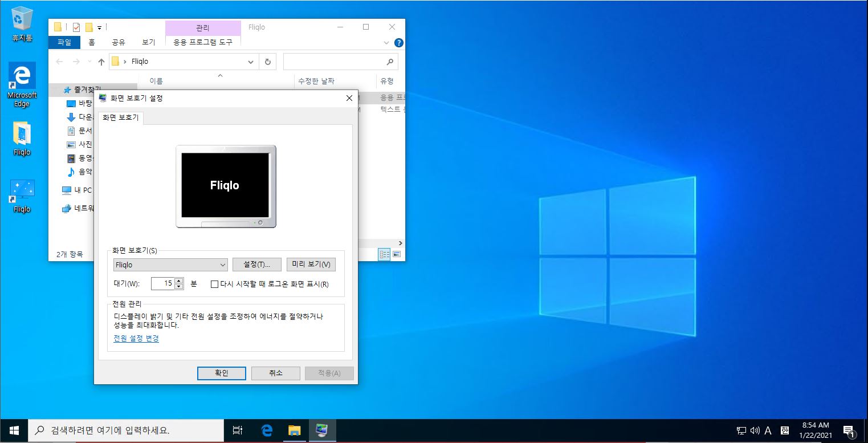Open Task View from the taskbar

(238, 430)
